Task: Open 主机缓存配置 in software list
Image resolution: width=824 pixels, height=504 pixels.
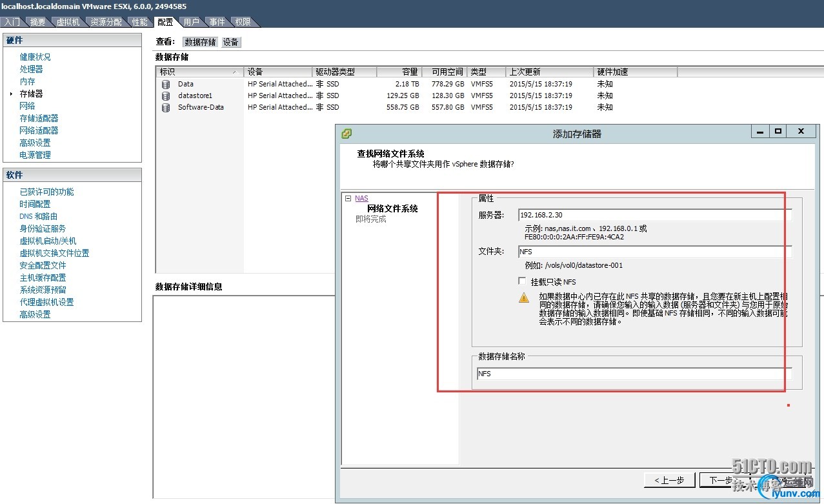Action: coord(43,277)
